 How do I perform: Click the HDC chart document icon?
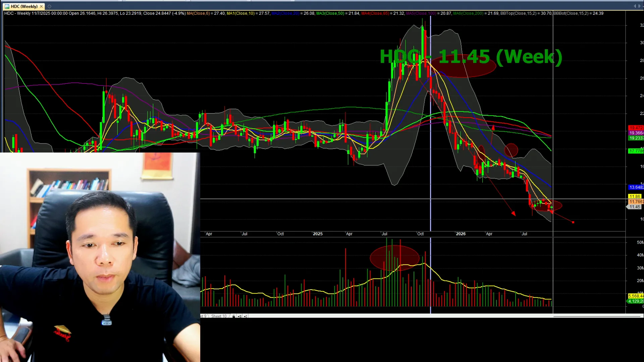click(7, 6)
